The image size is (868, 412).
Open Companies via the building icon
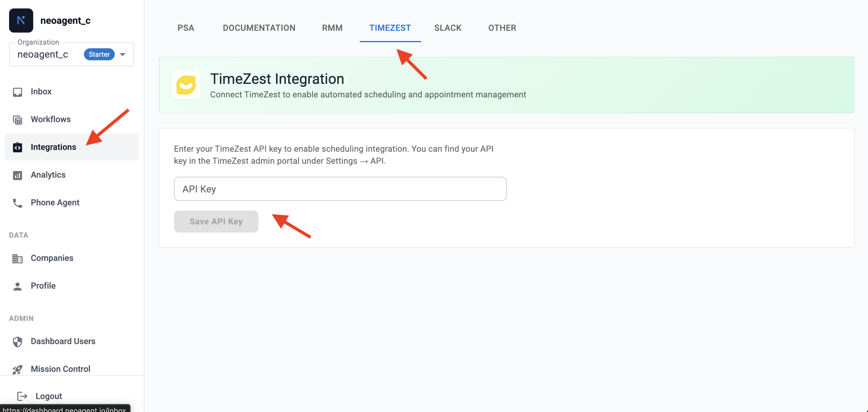17,258
